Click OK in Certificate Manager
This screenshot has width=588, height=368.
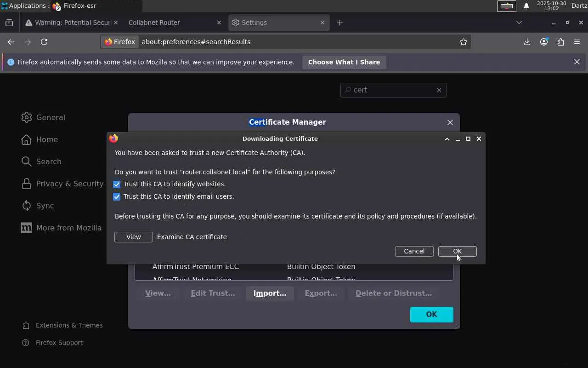pyautogui.click(x=432, y=315)
